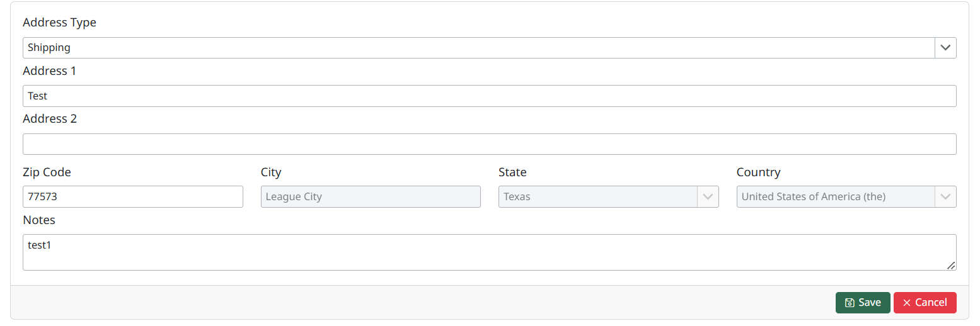The image size is (980, 326).
Task: Click United States of America country box
Action: [846, 197]
